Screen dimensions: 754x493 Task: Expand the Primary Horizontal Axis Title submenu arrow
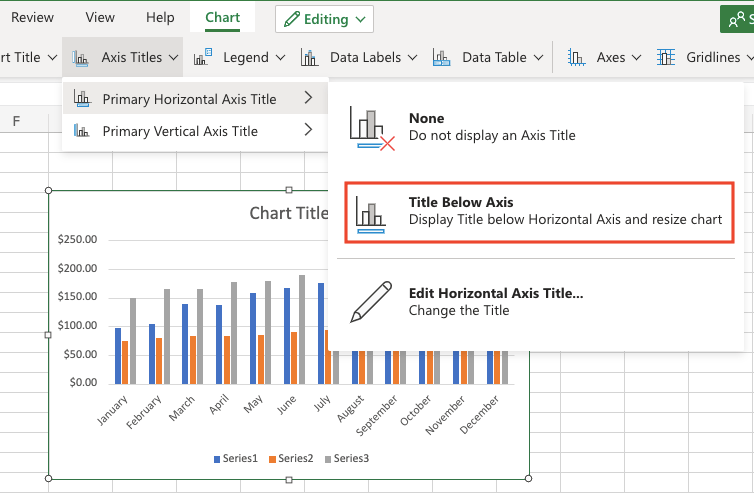[x=309, y=98]
